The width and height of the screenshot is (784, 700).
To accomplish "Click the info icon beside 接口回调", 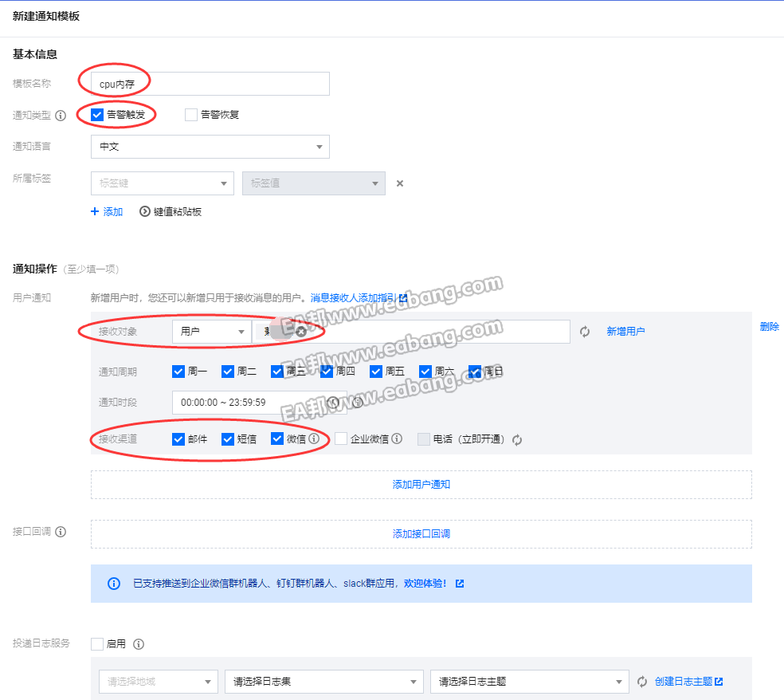I will tap(61, 532).
